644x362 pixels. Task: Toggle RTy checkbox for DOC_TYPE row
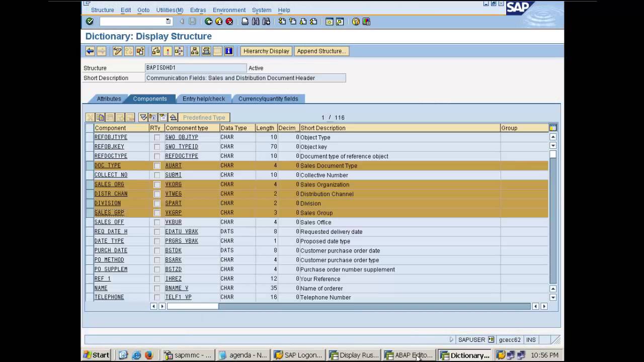coord(157,165)
